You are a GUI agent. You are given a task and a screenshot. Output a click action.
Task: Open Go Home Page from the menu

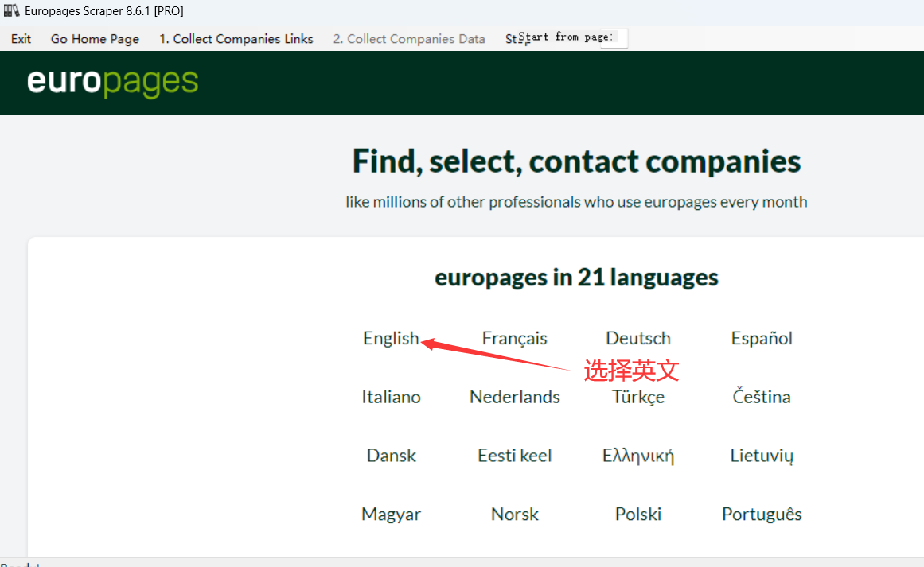click(95, 38)
